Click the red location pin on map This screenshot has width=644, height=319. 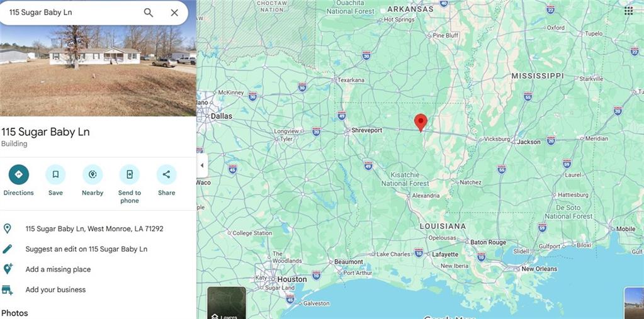(x=421, y=122)
